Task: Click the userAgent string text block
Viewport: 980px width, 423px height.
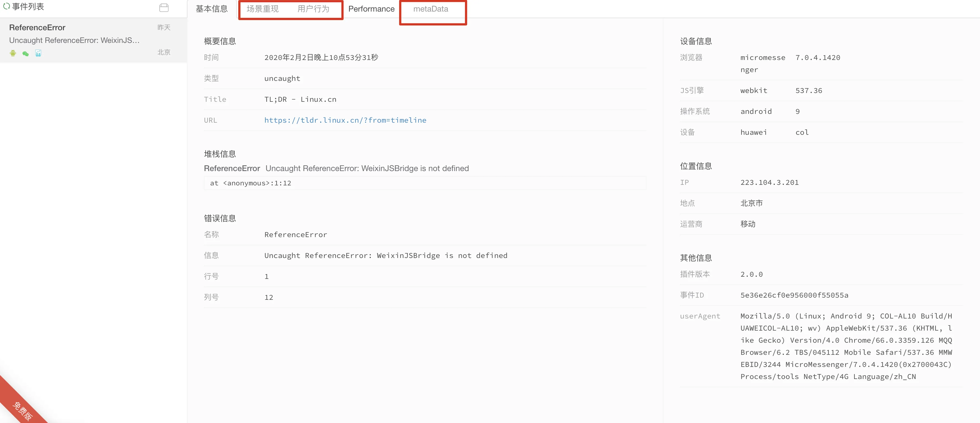Action: tap(846, 346)
